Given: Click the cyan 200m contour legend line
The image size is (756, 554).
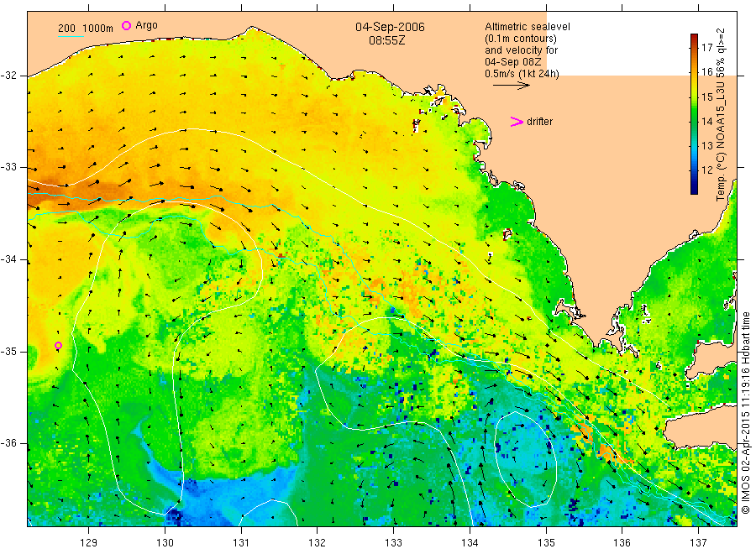Looking at the screenshot, I should pyautogui.click(x=71, y=36).
